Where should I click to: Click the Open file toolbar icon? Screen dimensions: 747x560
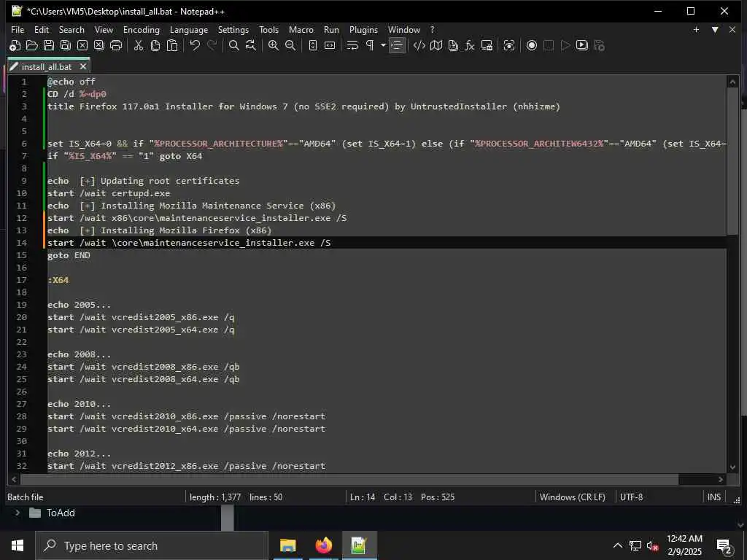pos(32,46)
